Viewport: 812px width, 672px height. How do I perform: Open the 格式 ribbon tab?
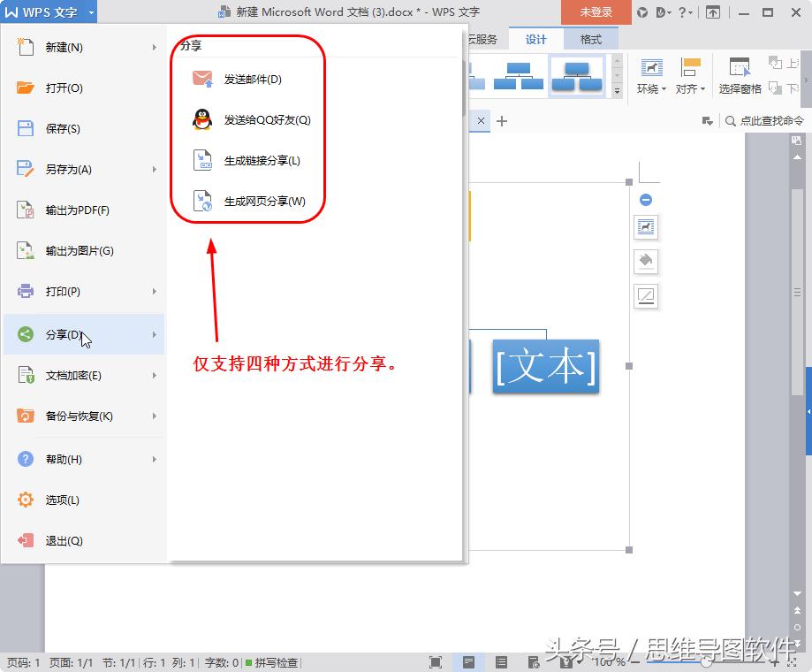(589, 39)
